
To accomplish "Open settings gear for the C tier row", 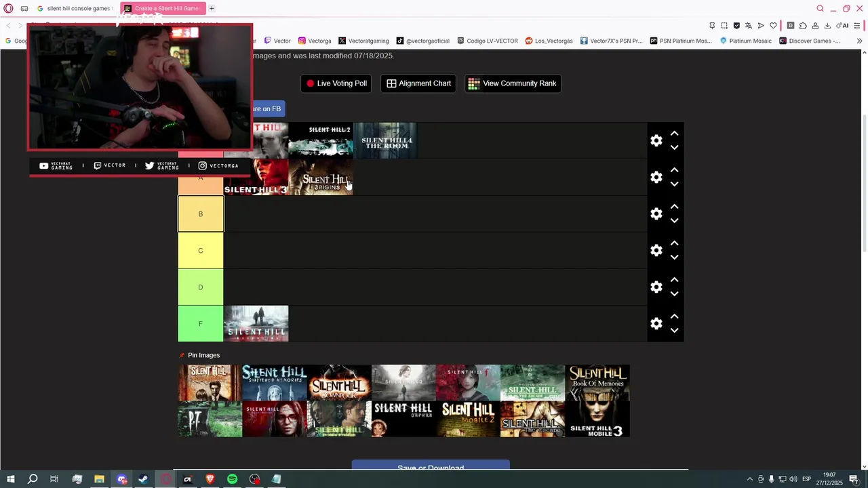I will [656, 250].
